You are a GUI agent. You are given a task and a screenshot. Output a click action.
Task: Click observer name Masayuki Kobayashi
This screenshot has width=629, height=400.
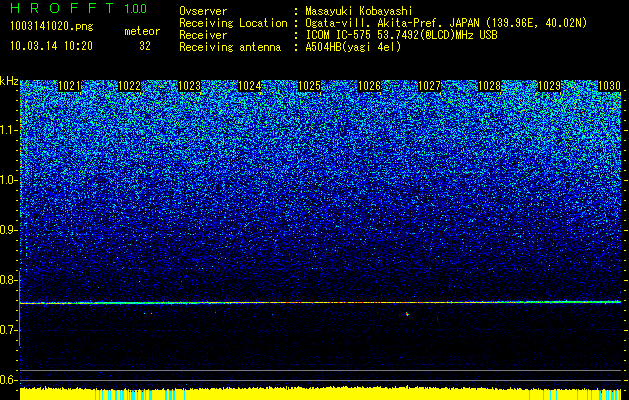[x=358, y=11]
